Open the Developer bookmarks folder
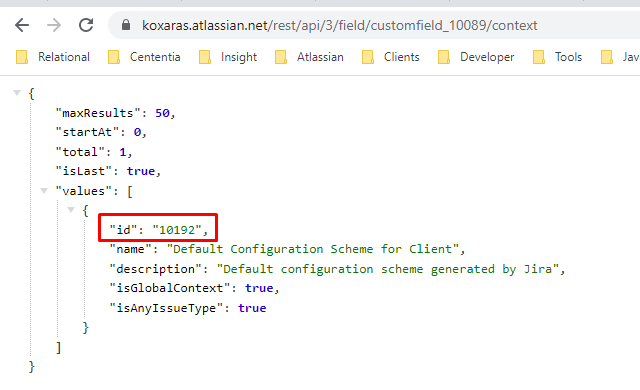The image size is (640, 390). tap(476, 57)
